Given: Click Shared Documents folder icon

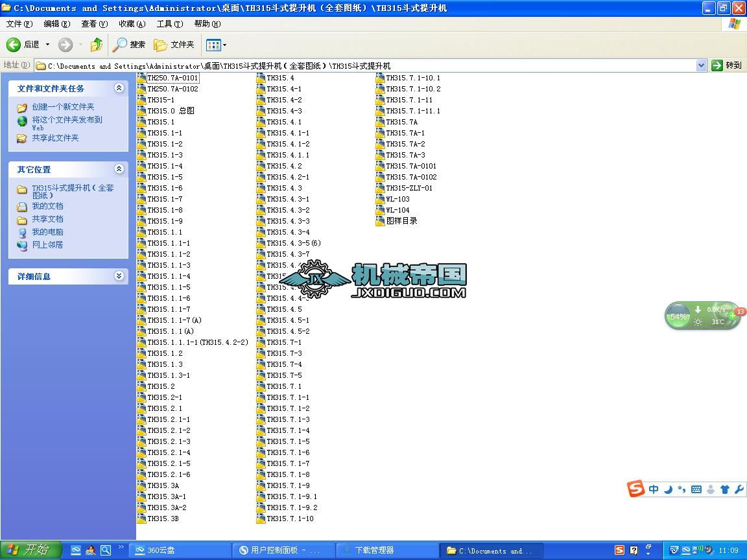Looking at the screenshot, I should (22, 220).
